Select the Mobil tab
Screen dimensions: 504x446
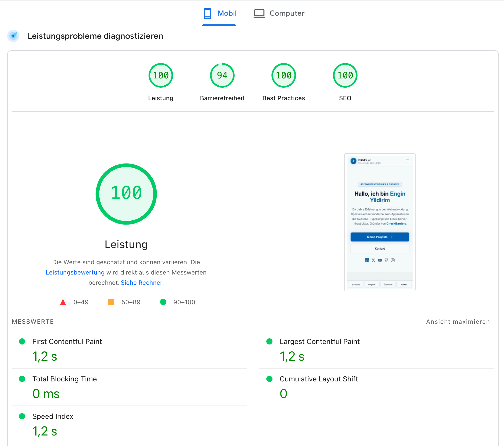[219, 13]
